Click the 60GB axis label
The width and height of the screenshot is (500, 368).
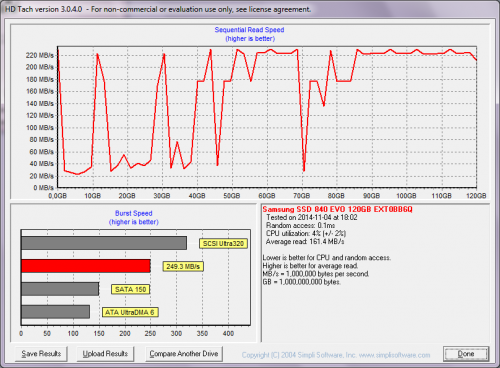(267, 196)
